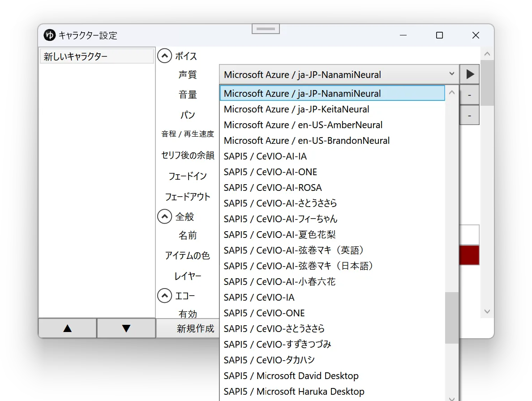Pick SAPI5 / CeVIO-AI-夏色花梨 voice
Viewport: 532px width, 401px height.
point(332,235)
